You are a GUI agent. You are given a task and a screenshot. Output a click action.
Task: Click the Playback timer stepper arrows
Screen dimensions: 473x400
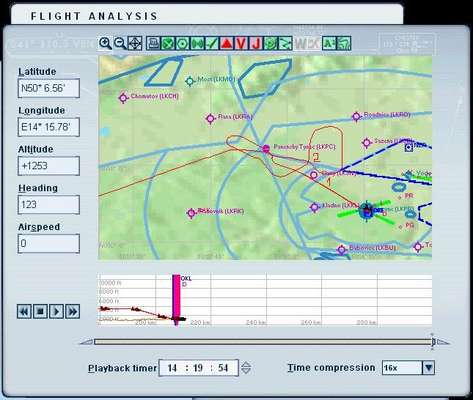pyautogui.click(x=246, y=368)
